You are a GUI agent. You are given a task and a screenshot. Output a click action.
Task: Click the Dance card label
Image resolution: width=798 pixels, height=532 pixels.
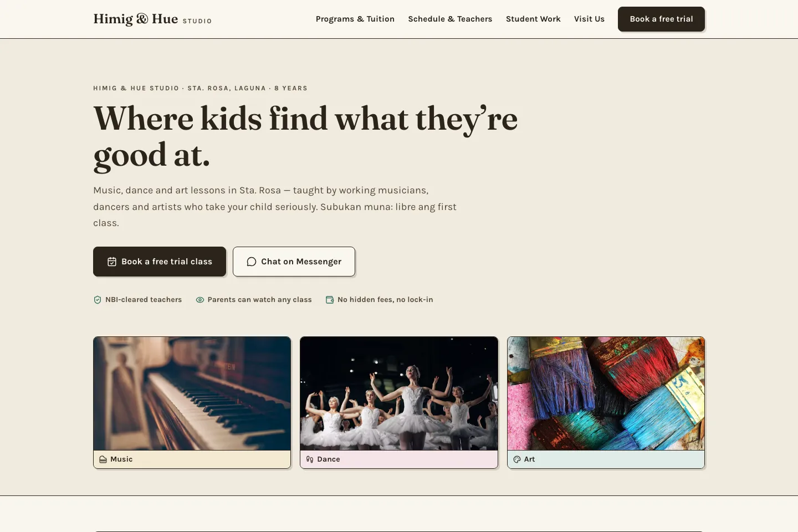pyautogui.click(x=329, y=459)
